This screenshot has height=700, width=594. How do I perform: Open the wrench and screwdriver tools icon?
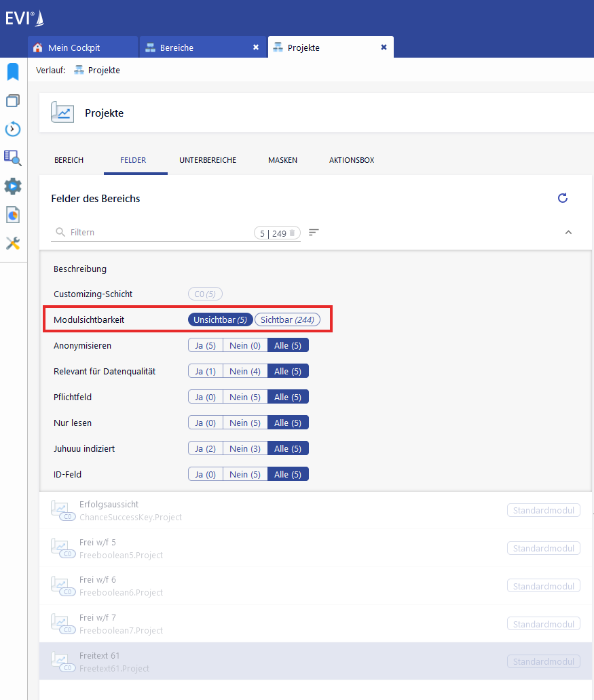13,243
